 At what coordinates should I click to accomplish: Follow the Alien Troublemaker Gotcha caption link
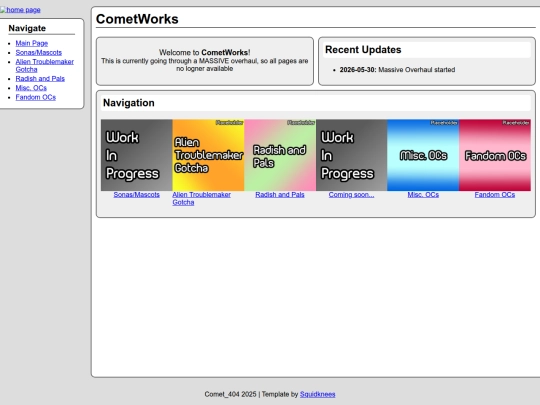pos(201,199)
